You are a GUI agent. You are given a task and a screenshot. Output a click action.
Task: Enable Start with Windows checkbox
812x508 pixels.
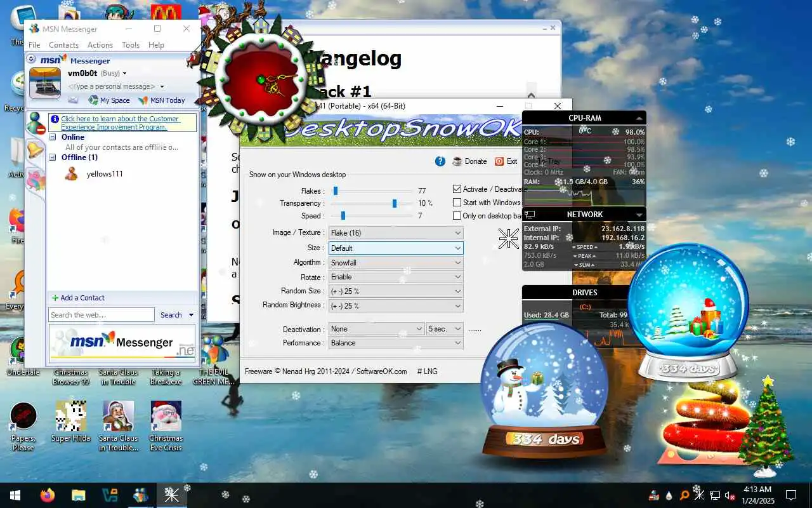(x=457, y=203)
